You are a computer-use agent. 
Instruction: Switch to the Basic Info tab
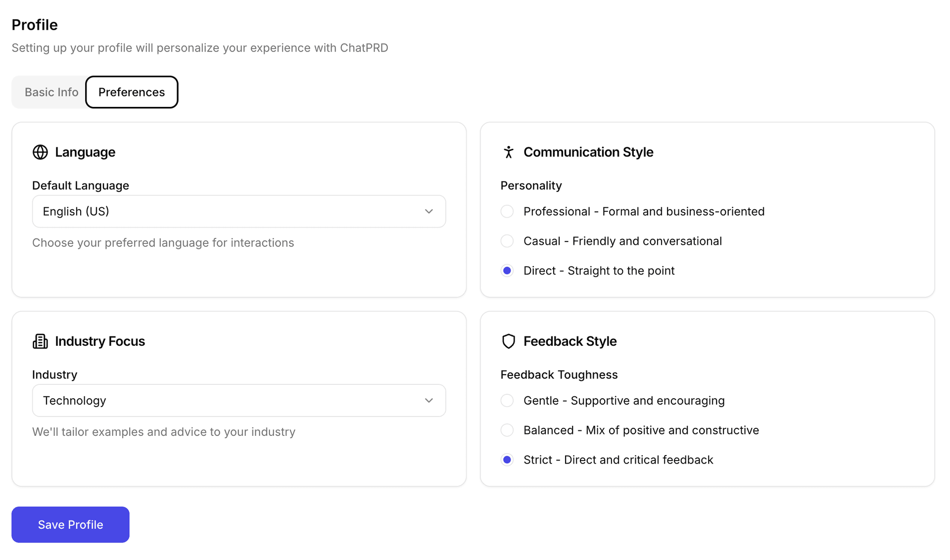pyautogui.click(x=51, y=92)
